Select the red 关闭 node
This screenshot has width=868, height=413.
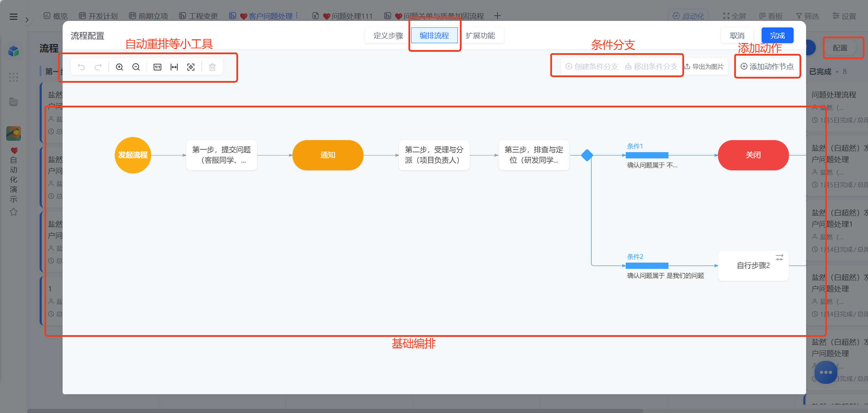(x=753, y=155)
